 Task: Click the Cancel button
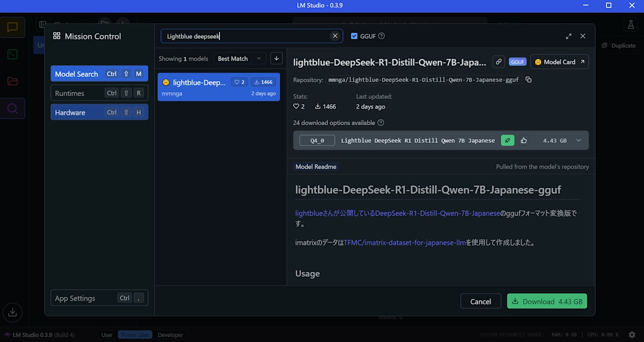[480, 301]
